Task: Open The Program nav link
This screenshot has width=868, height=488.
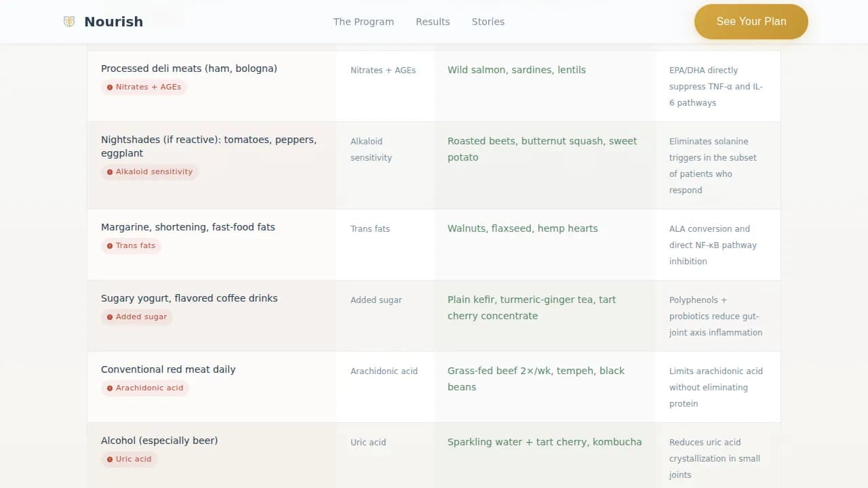Action: point(363,22)
